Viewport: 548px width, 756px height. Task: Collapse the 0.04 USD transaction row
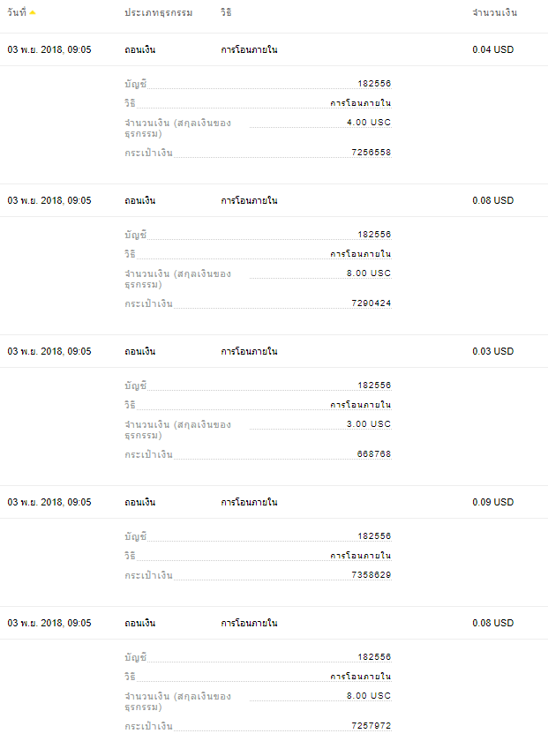pyautogui.click(x=274, y=49)
